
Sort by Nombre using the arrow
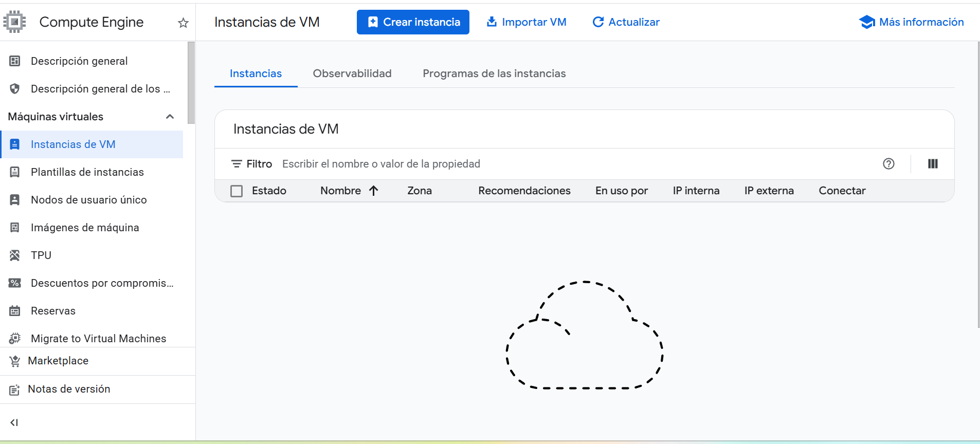[x=374, y=191]
